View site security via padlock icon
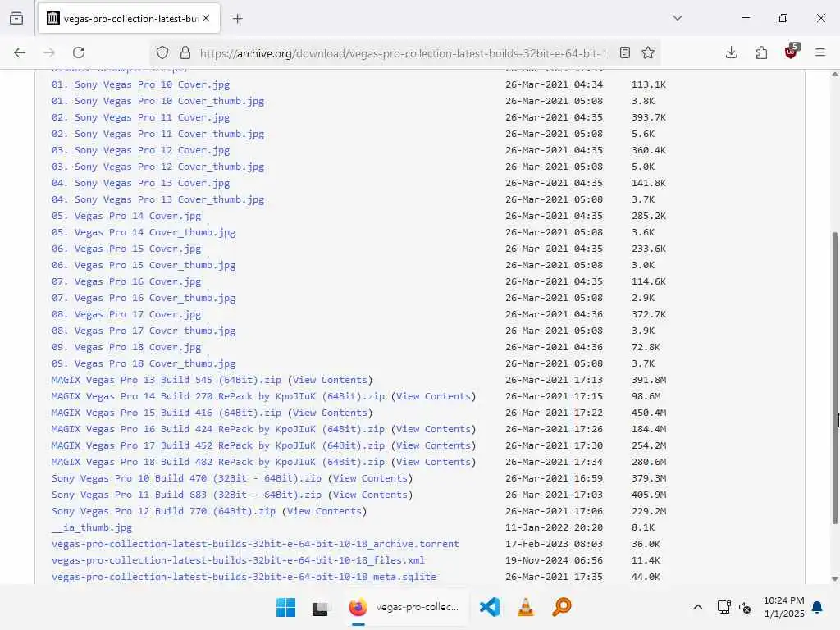The width and height of the screenshot is (840, 630). (x=185, y=52)
